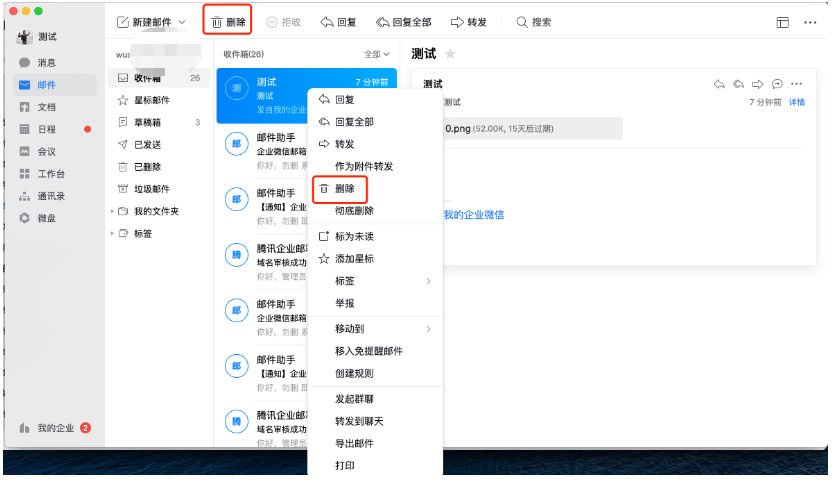This screenshot has width=833, height=481.
Task: Open the 微盘 drive section
Action: click(x=45, y=218)
